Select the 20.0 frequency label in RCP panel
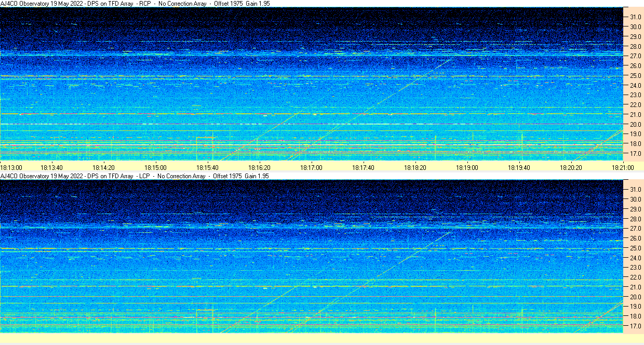 click(635, 124)
